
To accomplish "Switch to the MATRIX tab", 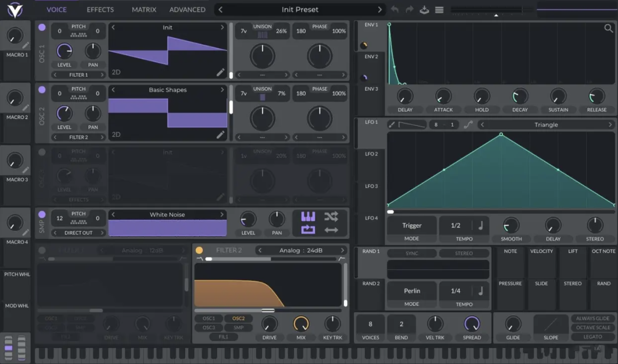I will (144, 10).
